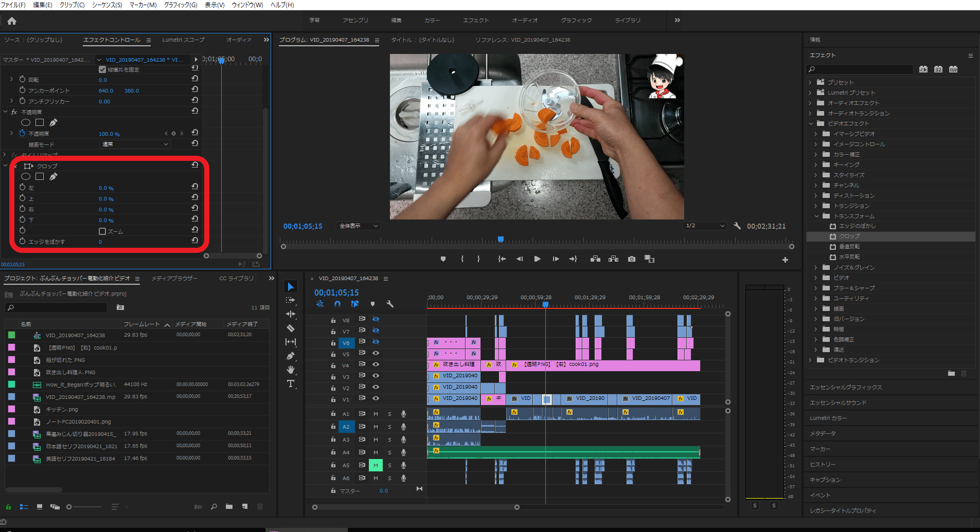Choose the Hand tool
This screenshot has height=532, width=980.
click(291, 370)
